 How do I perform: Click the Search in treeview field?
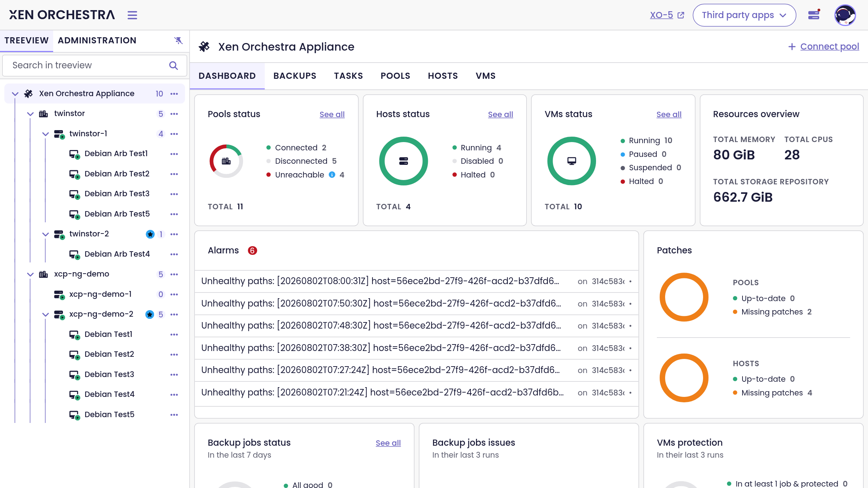point(95,65)
